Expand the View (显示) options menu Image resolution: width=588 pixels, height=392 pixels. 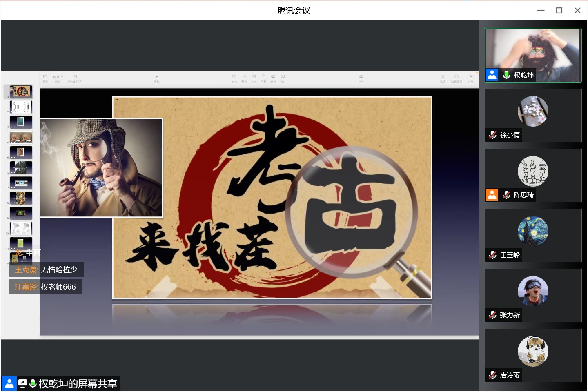tap(45, 77)
